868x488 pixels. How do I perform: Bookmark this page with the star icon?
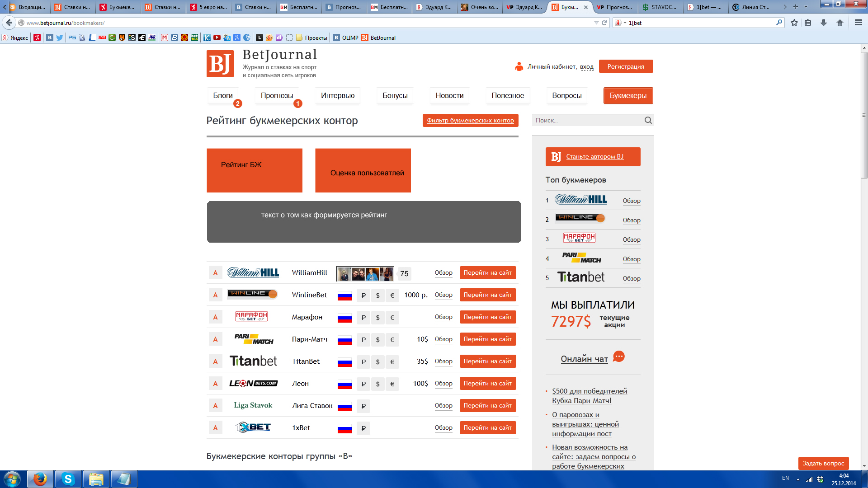(x=794, y=23)
